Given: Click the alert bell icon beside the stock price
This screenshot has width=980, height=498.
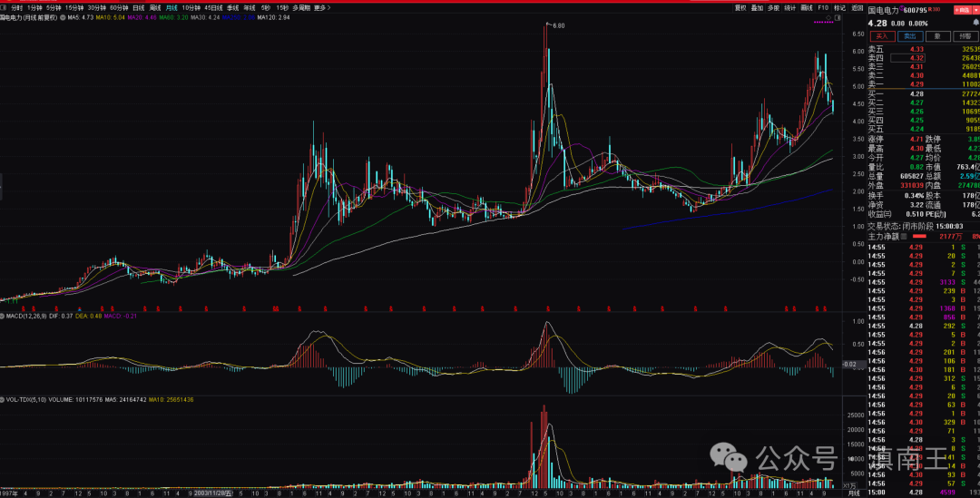Looking at the screenshot, I should (x=975, y=23).
